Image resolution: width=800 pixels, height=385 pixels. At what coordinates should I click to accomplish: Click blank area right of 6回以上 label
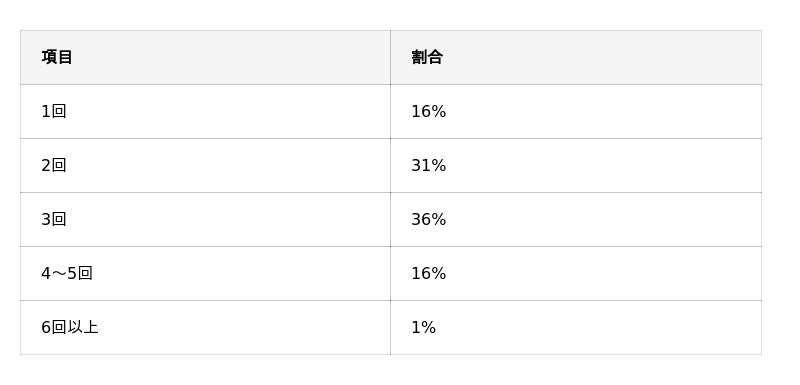(244, 327)
